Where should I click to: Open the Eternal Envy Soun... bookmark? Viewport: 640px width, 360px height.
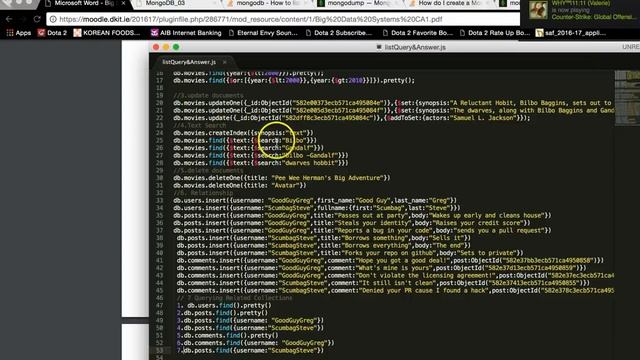(263, 33)
